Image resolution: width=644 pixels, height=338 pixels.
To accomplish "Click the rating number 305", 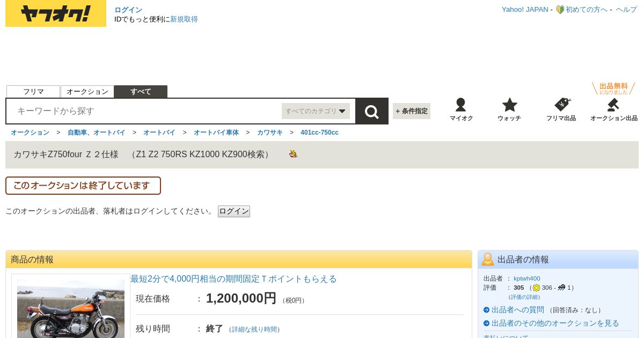I will click(519, 288).
